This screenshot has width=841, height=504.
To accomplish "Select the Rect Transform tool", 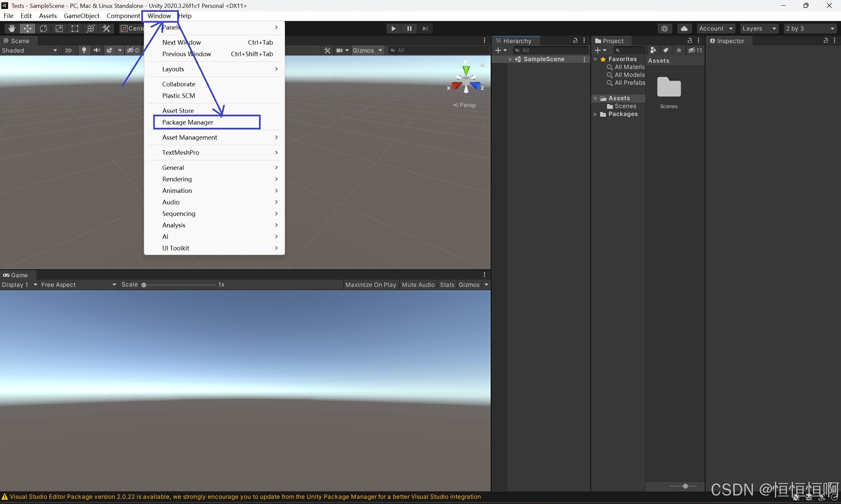I will pyautogui.click(x=75, y=29).
